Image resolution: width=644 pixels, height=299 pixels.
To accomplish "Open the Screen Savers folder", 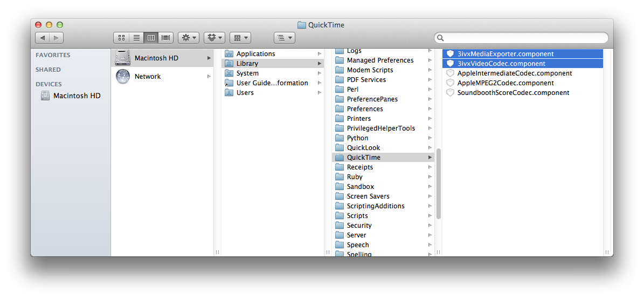I will [x=368, y=196].
